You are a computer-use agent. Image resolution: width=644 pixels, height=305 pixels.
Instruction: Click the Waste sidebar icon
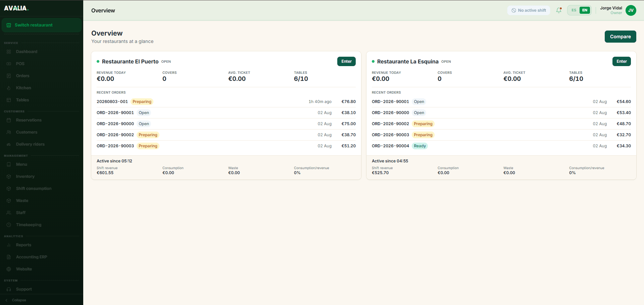[x=9, y=201]
